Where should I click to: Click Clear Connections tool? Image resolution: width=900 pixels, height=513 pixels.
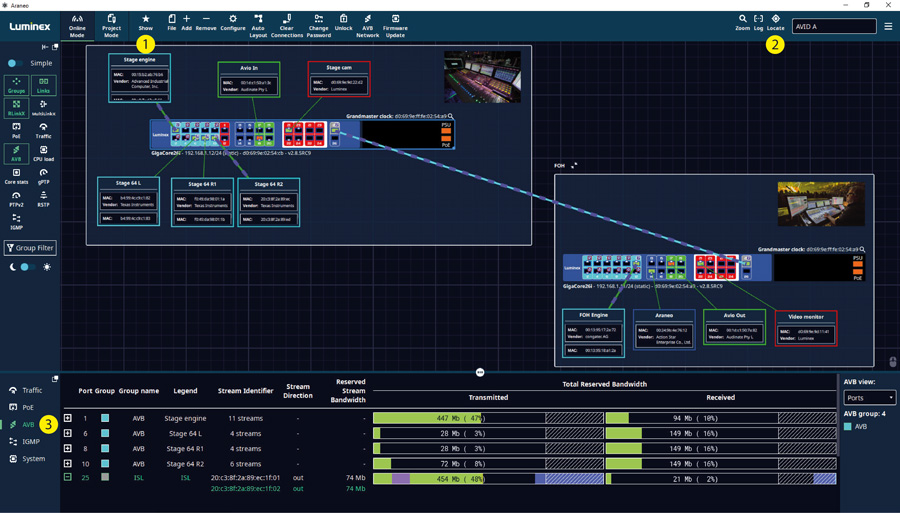click(x=286, y=26)
